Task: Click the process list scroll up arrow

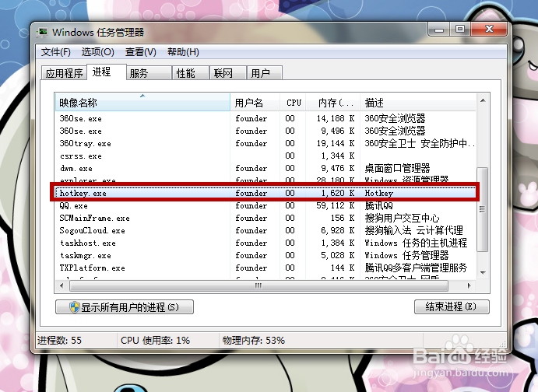Action: (x=483, y=101)
